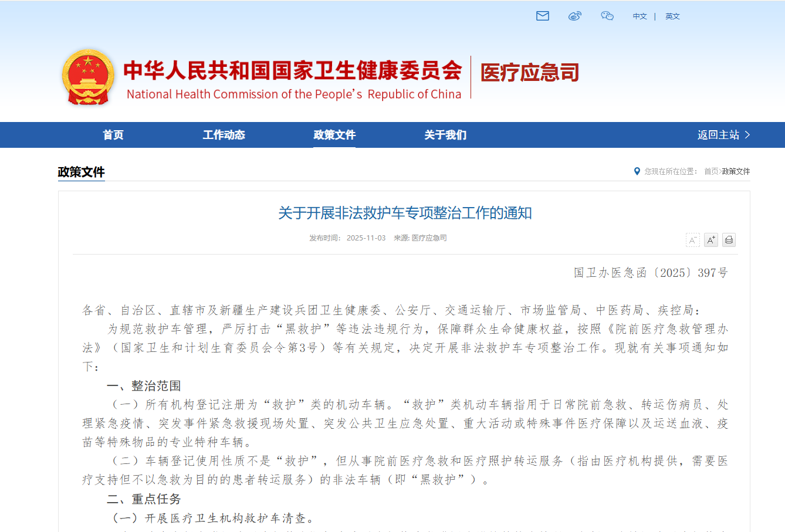785x532 pixels.
Task: Click the 中华人民共和国国家卫生健康委员会 header text
Action: (x=293, y=70)
